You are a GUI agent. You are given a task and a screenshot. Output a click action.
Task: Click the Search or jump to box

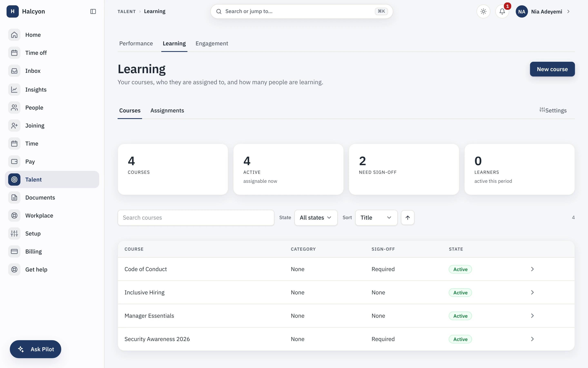[301, 11]
